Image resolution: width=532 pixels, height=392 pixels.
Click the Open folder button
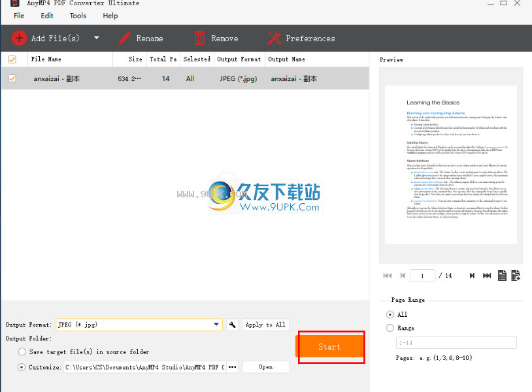click(265, 367)
